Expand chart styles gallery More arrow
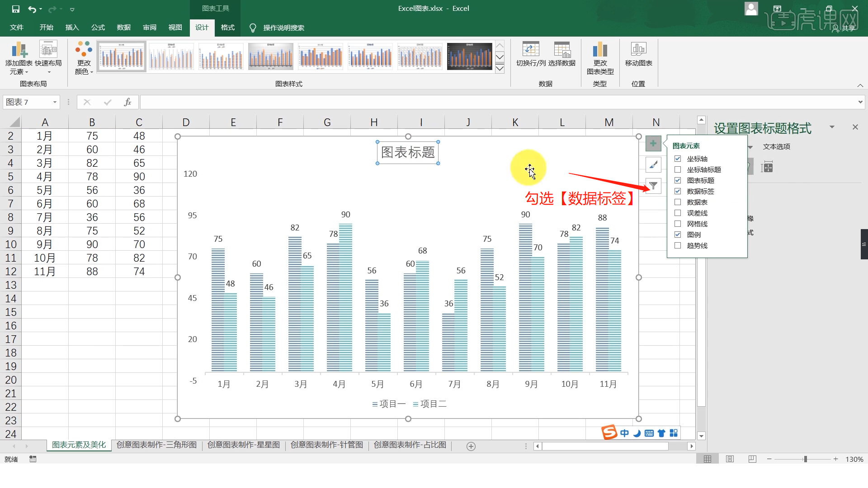868x488 pixels. click(x=500, y=69)
